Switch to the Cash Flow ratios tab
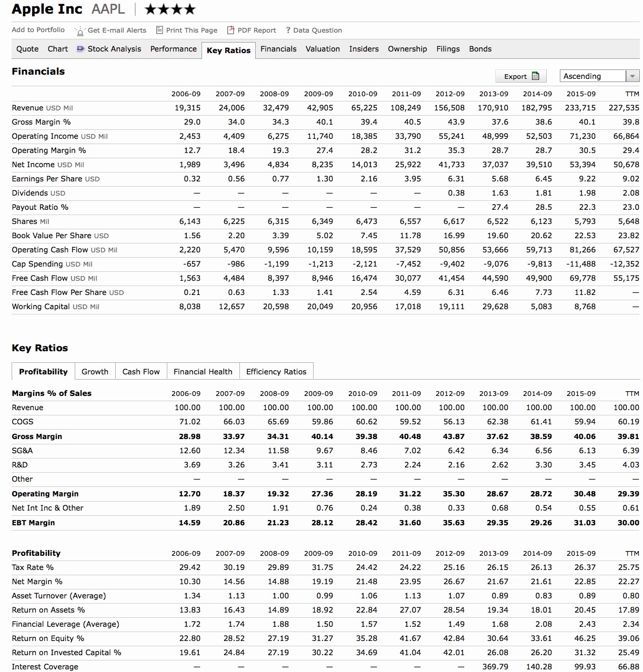The image size is (643, 672). pyautogui.click(x=141, y=371)
